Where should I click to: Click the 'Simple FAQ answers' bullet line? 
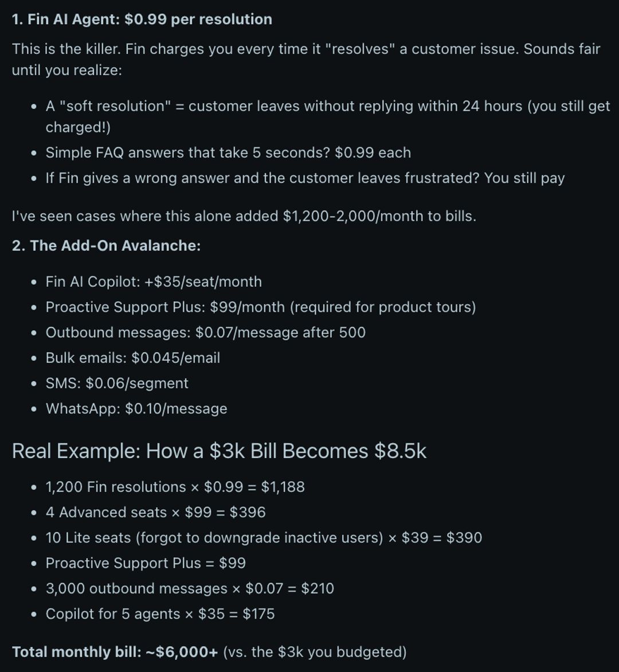point(228,153)
